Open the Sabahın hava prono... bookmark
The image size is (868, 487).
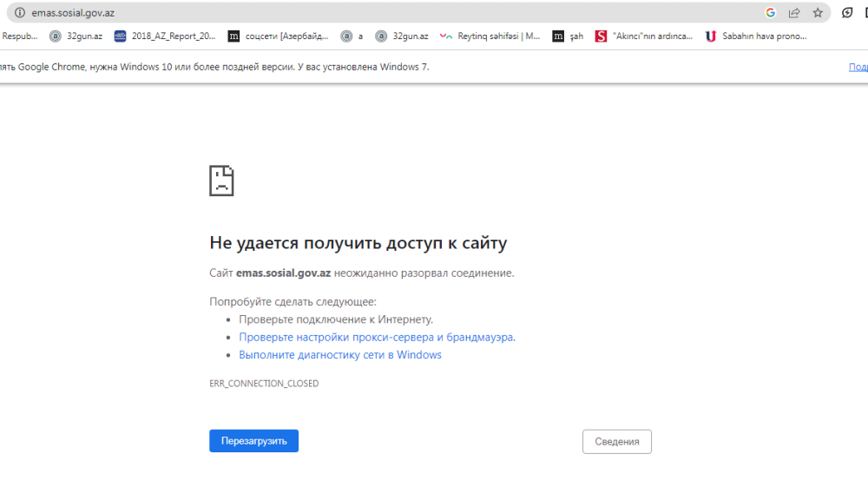pyautogui.click(x=755, y=36)
